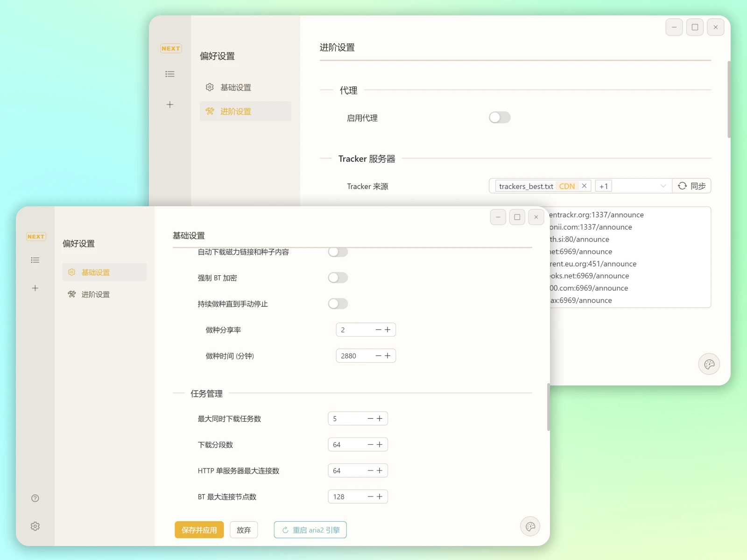Enable the 启用代理 proxy switch

tap(500, 118)
